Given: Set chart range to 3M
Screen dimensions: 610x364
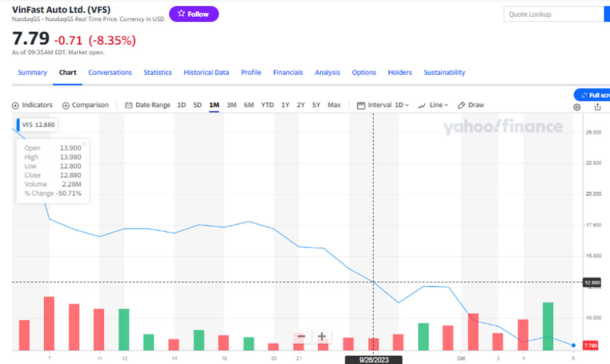Looking at the screenshot, I should 231,105.
